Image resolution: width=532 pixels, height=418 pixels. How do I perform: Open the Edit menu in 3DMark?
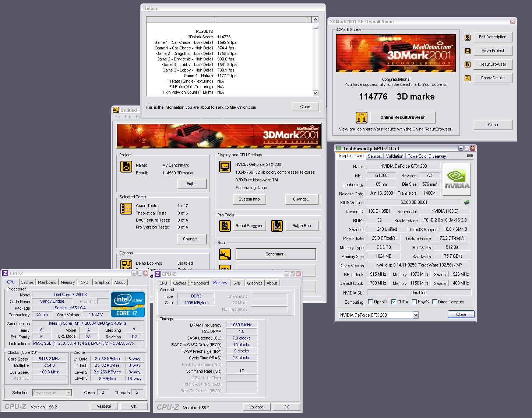pyautogui.click(x=128, y=117)
